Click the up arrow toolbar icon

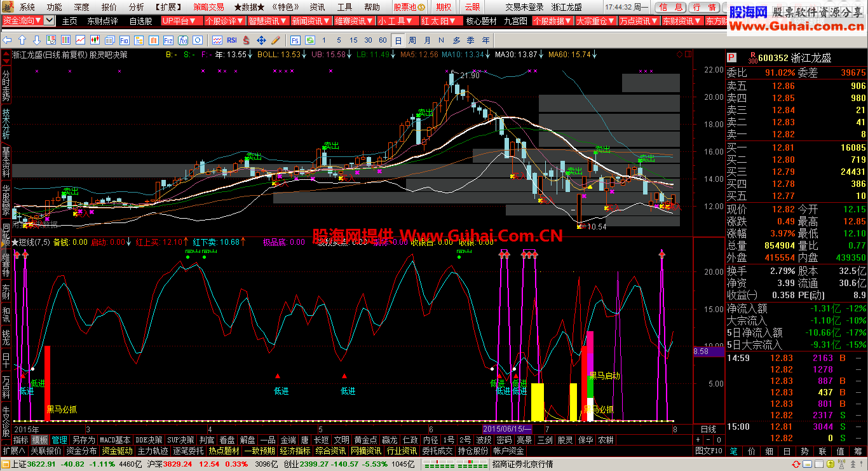22,39
